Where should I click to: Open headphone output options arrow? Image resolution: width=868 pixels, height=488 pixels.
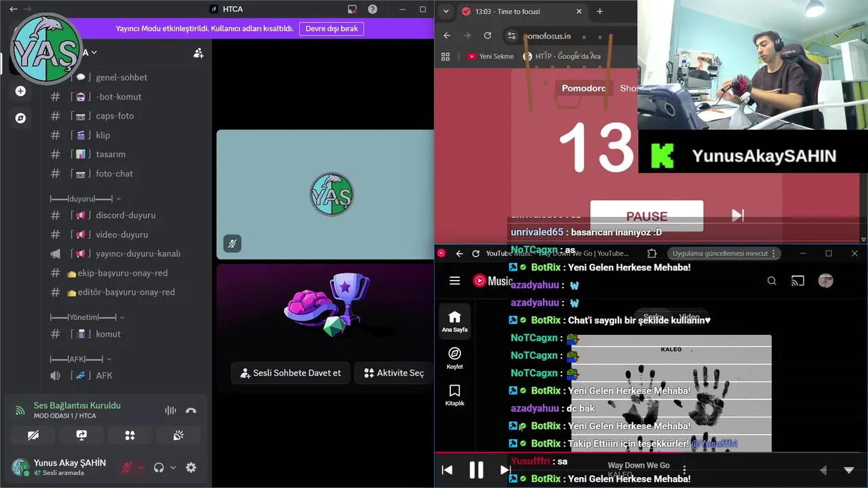173,468
